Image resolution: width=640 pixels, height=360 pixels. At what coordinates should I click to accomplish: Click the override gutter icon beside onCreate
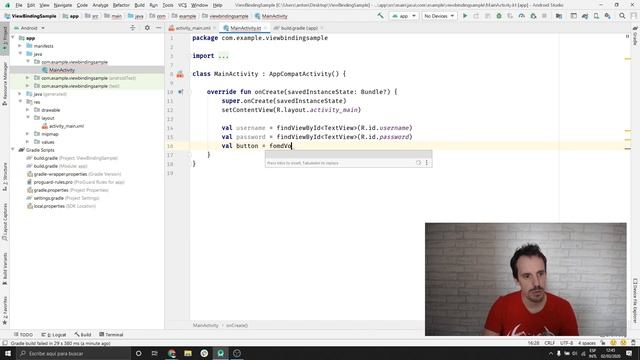click(x=180, y=92)
